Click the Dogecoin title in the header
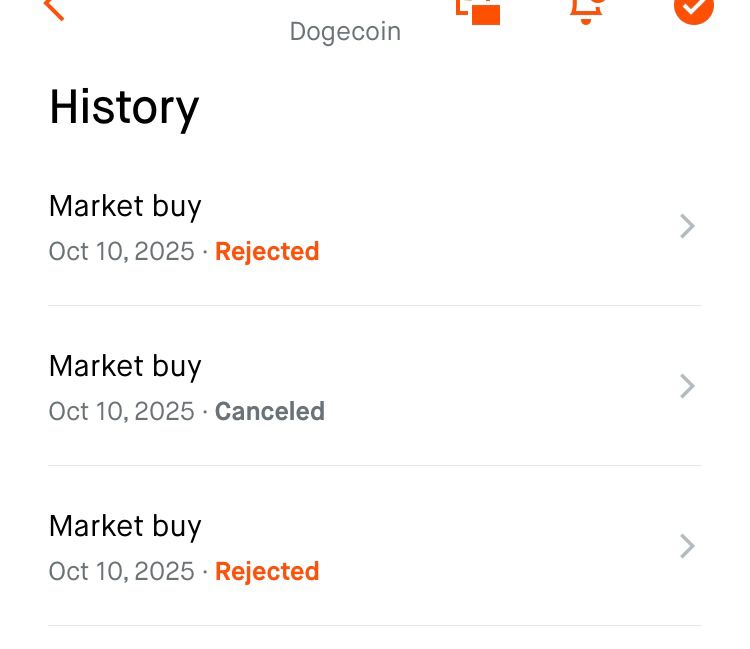Screen dimensions: 750x649 (x=345, y=32)
